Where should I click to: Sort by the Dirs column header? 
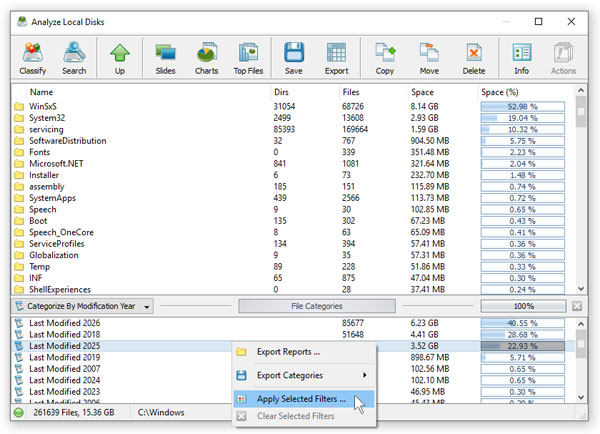[281, 92]
